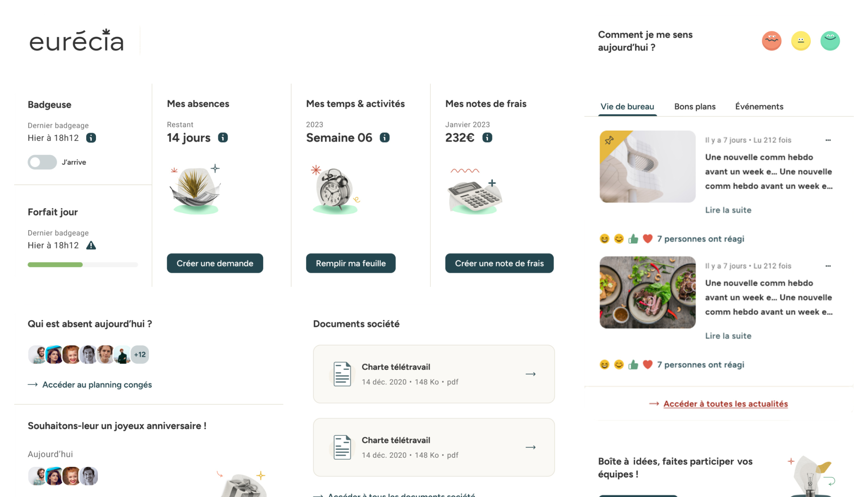The image size is (868, 497).
Task: Toggle the J'arrive switch on
Action: coord(42,162)
